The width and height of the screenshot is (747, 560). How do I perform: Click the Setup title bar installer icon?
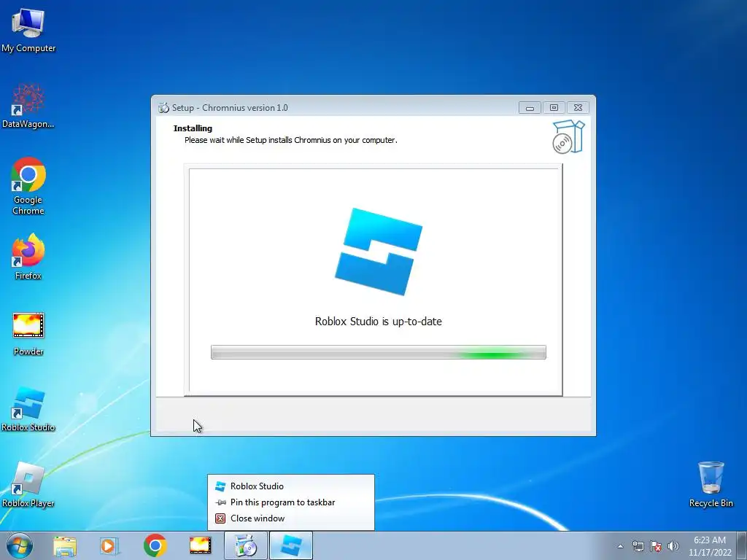click(163, 108)
